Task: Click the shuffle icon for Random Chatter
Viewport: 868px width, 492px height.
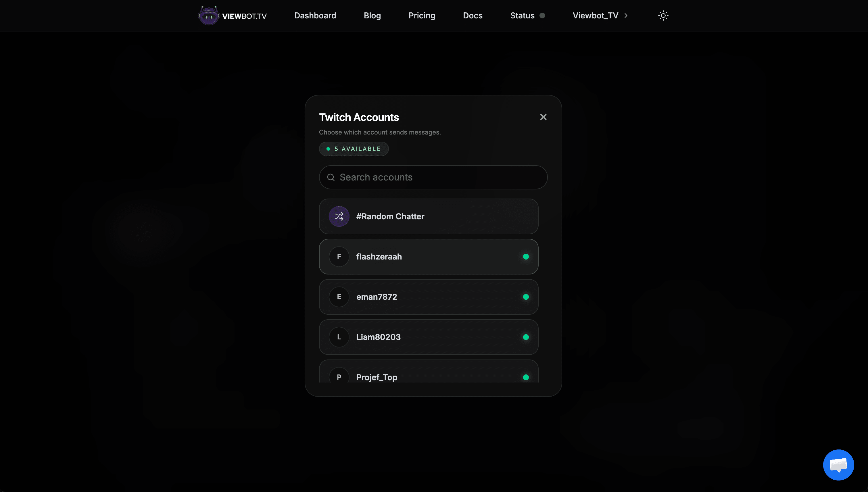Action: tap(339, 216)
